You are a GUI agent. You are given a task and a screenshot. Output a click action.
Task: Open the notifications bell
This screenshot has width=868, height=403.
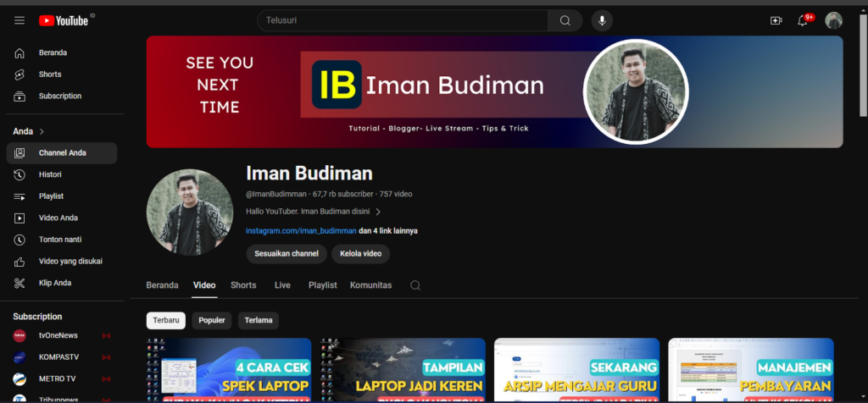click(x=802, y=20)
